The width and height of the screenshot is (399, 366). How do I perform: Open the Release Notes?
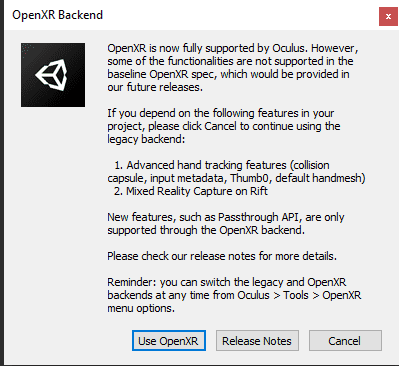[257, 340]
